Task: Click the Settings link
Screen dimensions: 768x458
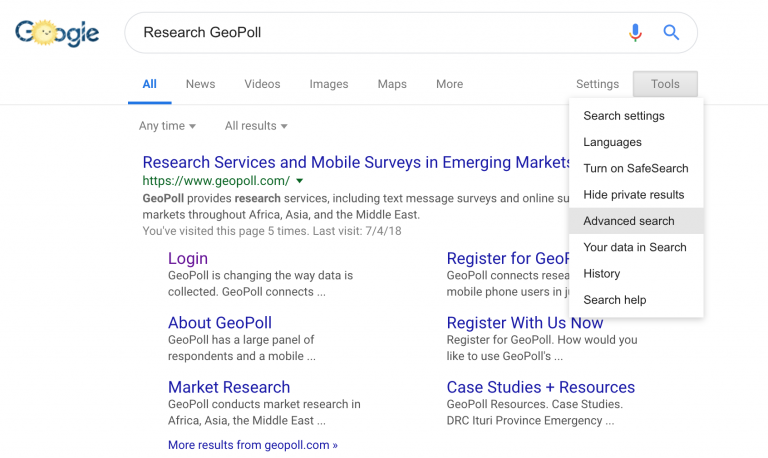Action: coord(597,84)
